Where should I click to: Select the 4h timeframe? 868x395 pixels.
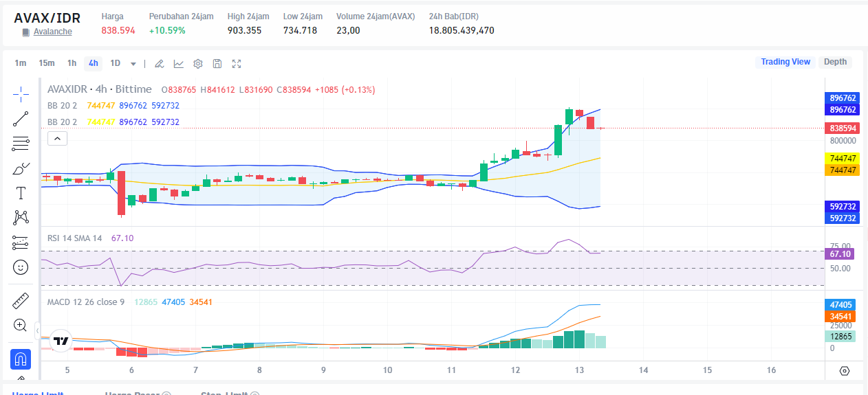[x=94, y=63]
